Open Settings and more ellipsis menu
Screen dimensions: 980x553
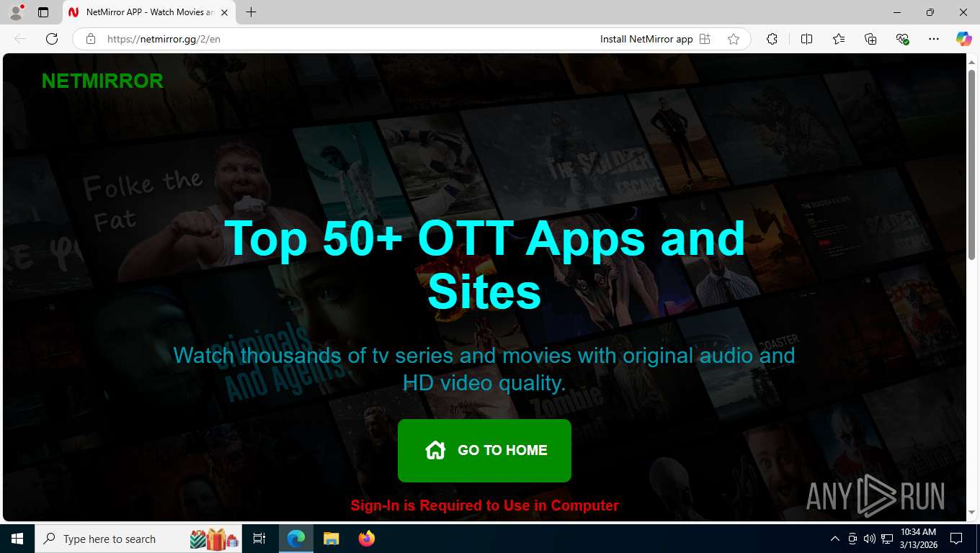(934, 39)
